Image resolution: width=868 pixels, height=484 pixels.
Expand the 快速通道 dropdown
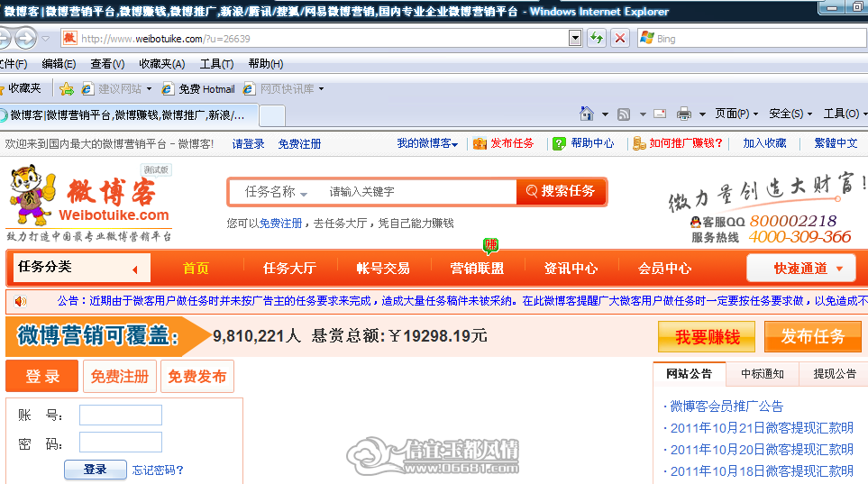pyautogui.click(x=801, y=268)
